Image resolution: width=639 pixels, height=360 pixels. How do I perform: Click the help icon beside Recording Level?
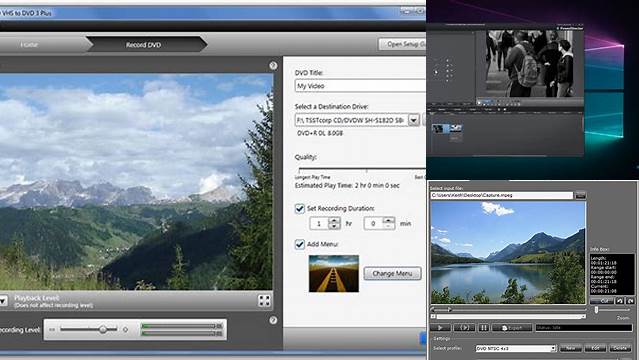pos(273,320)
